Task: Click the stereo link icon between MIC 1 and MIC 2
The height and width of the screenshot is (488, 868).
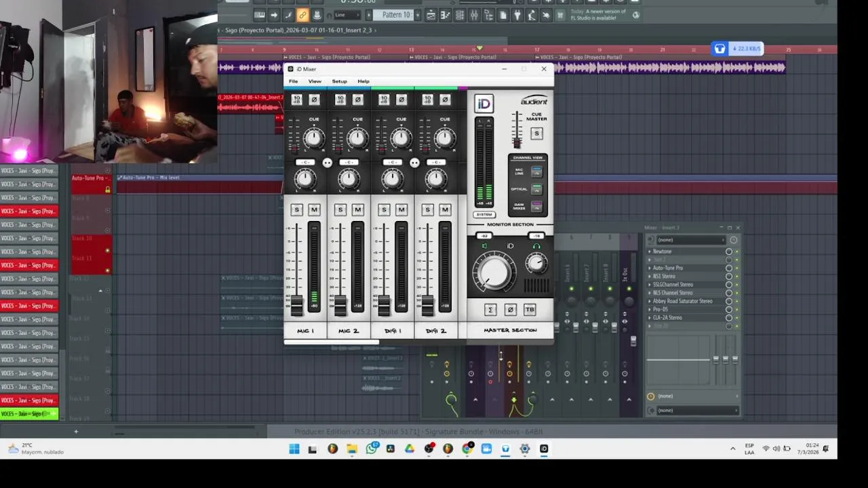Action: (327, 163)
